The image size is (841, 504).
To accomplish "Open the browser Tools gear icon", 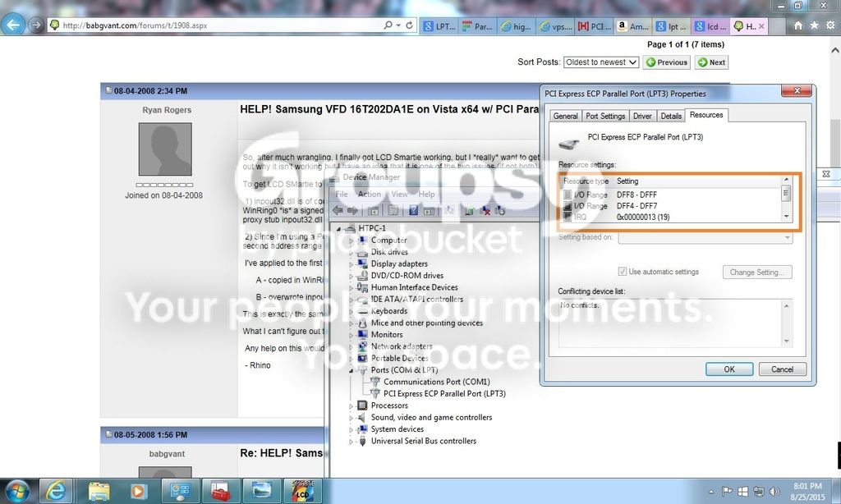I will (830, 25).
